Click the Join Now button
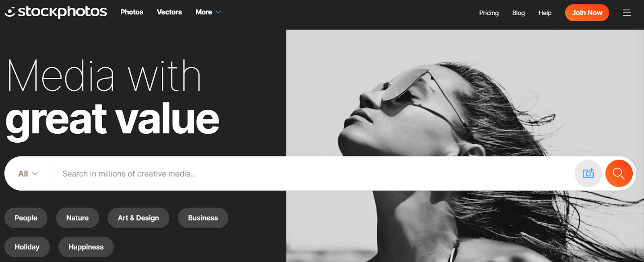The height and width of the screenshot is (262, 644). (587, 12)
